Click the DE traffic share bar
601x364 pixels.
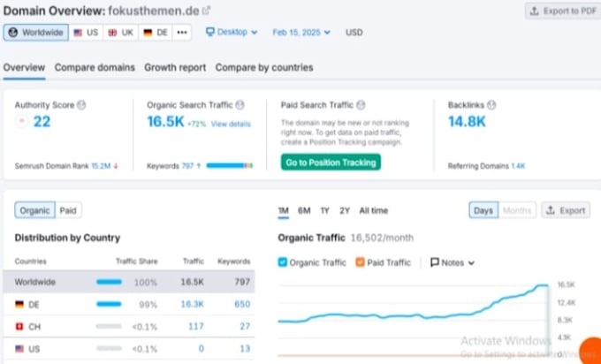click(x=109, y=304)
